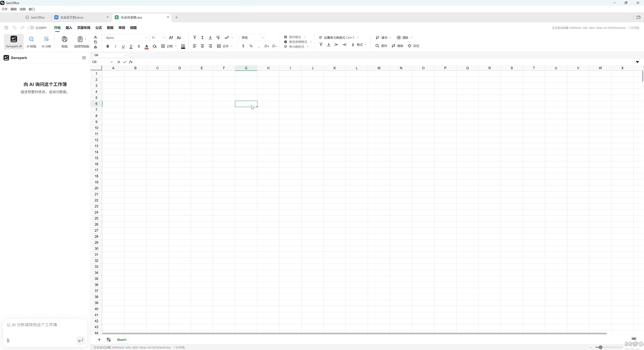This screenshot has height=350, width=644.
Task: Collapse the Genspark side panel
Action: (x=84, y=58)
